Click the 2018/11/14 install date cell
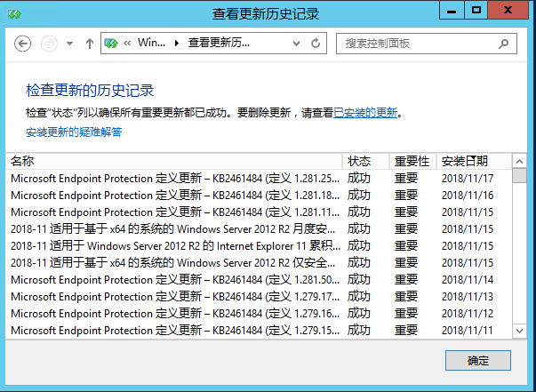 pos(468,280)
